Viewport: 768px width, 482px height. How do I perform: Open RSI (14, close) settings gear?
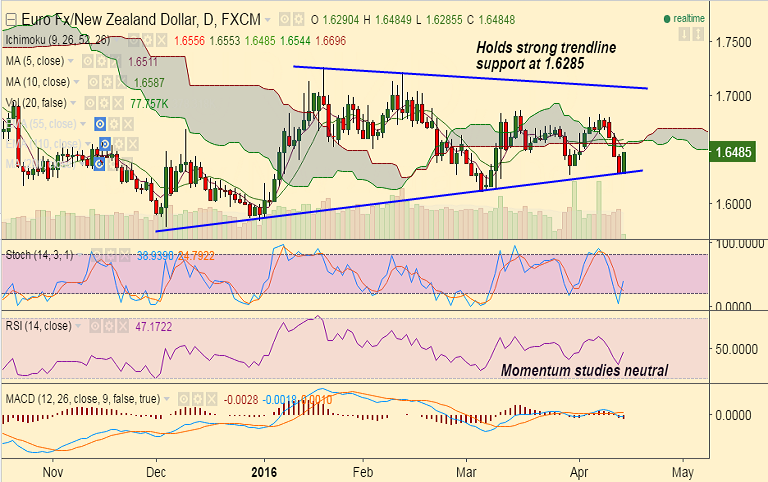(x=109, y=326)
